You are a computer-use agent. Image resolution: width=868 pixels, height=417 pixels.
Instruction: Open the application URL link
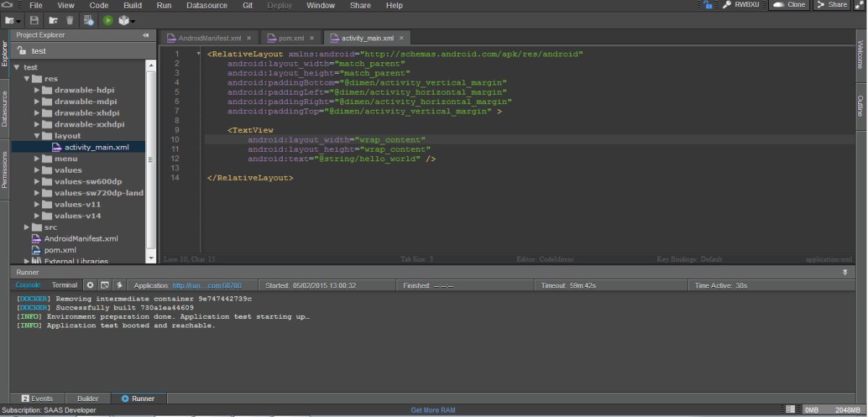coord(207,285)
